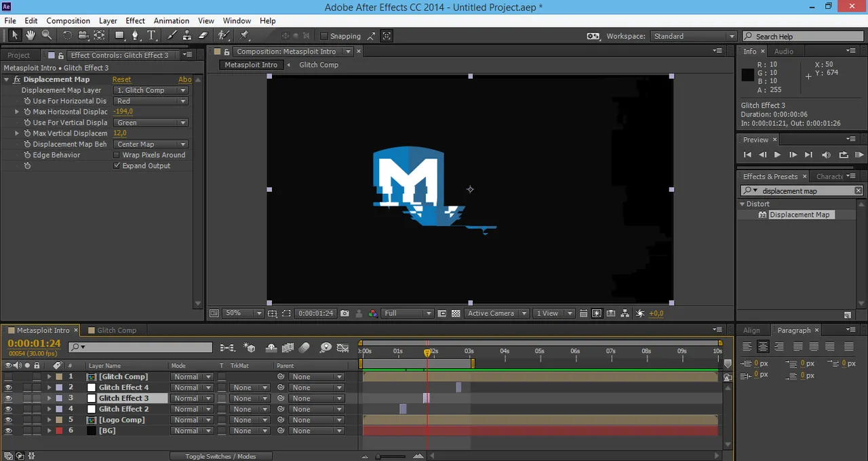
Task: Click the Effects & Presets search field
Action: (802, 191)
